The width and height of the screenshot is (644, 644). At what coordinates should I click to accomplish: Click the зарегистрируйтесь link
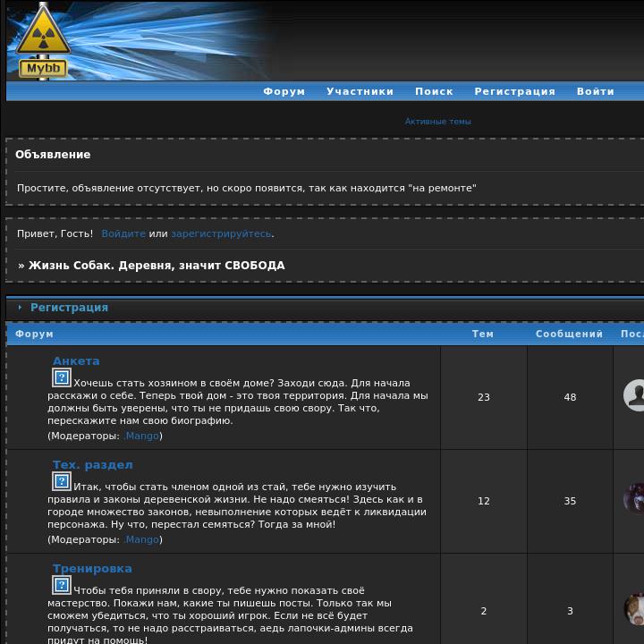[221, 233]
